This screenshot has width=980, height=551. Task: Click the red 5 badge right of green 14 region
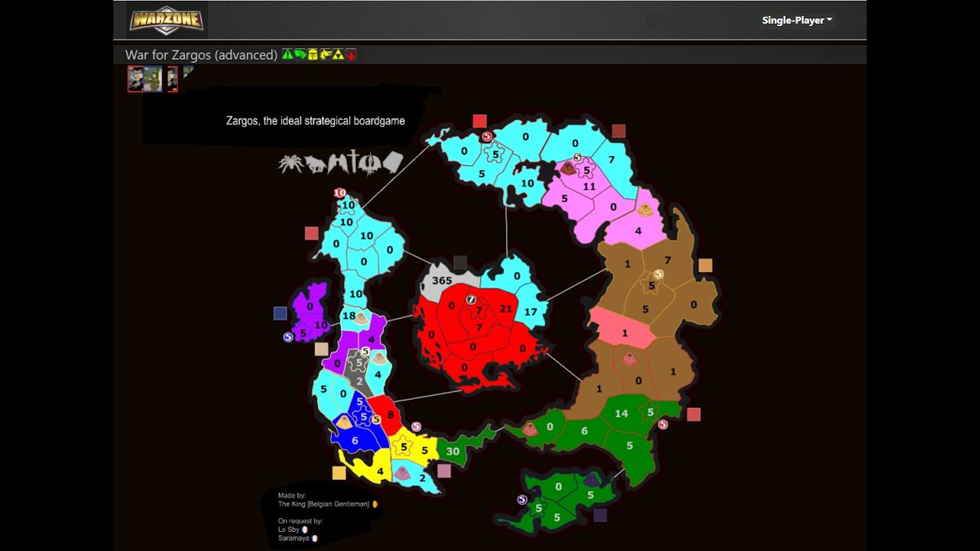pos(663,424)
